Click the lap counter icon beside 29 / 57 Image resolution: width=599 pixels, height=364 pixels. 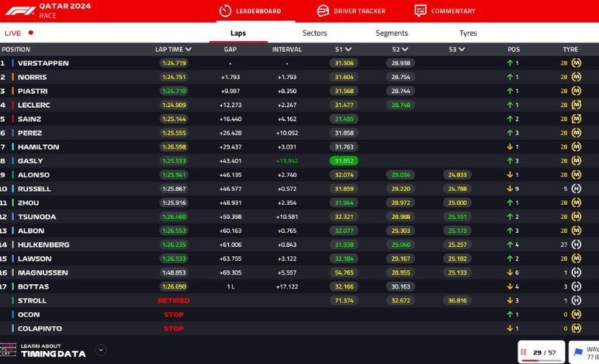pyautogui.click(x=524, y=352)
